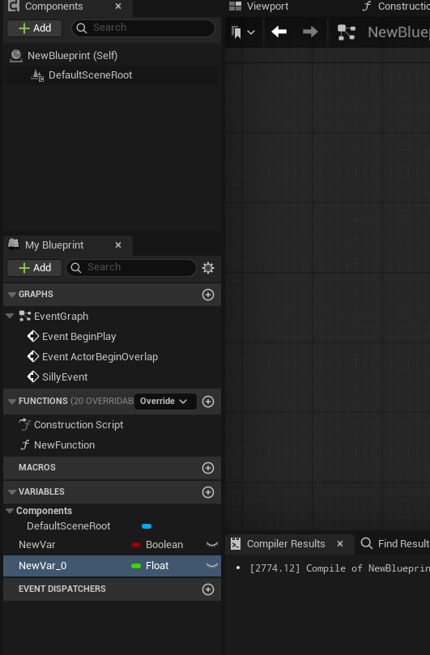Collapse the EventGraph tree node

(x=10, y=316)
